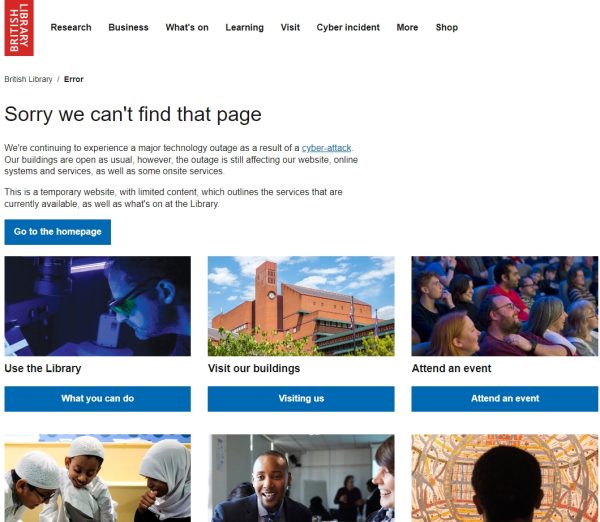Go to the Visit section
Viewport: 600px width, 522px height.
[x=290, y=28]
